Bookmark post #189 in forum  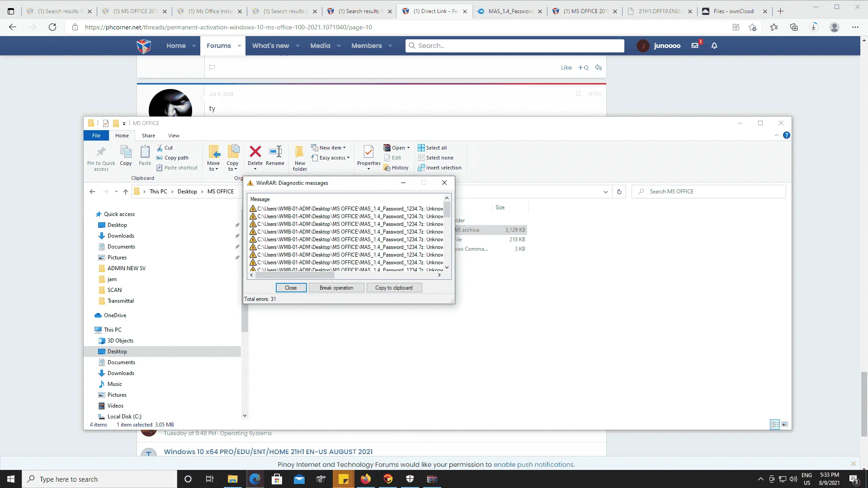[x=578, y=94]
